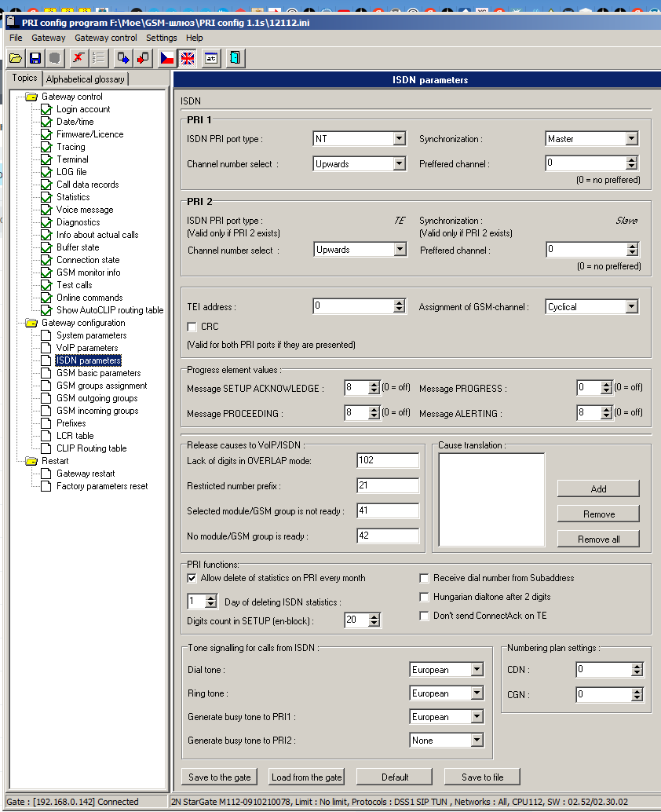Click the numbered list toolbar icon
The width and height of the screenshot is (661, 812).
[98, 58]
